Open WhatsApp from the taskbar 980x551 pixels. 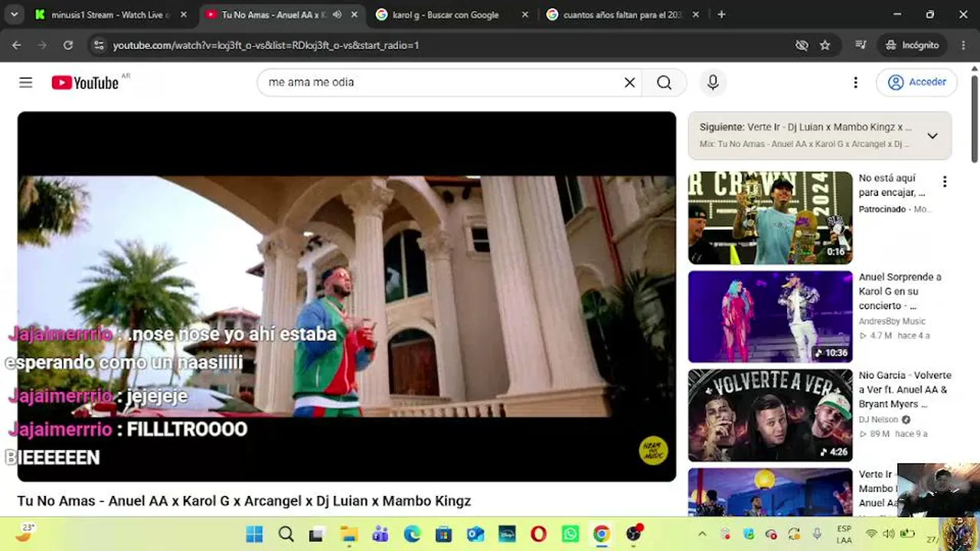pyautogui.click(x=570, y=534)
